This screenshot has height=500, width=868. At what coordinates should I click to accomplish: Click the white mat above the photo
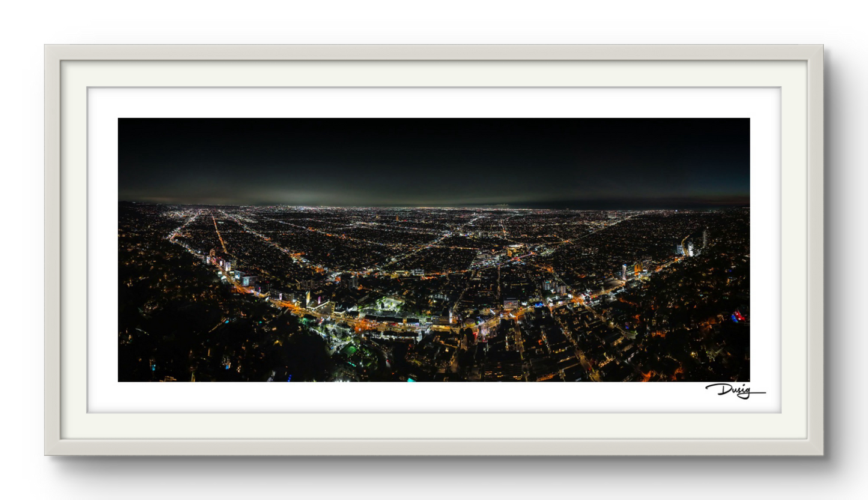click(x=434, y=103)
